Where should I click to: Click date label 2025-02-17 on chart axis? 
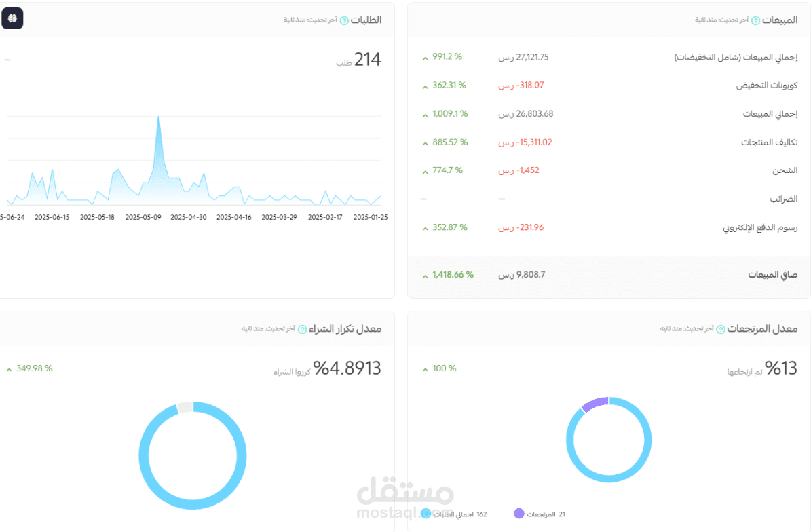[x=325, y=218]
